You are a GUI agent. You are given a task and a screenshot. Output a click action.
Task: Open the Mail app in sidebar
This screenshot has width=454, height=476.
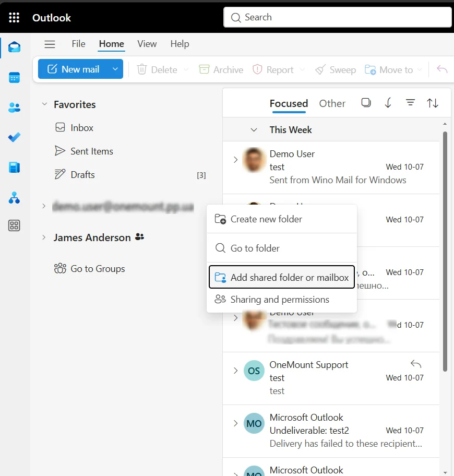(x=14, y=47)
